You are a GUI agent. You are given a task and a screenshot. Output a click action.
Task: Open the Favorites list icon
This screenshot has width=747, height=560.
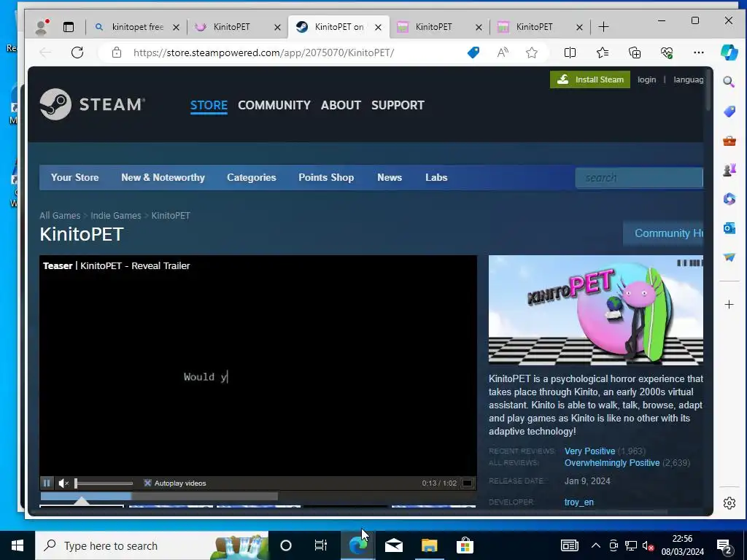point(602,52)
